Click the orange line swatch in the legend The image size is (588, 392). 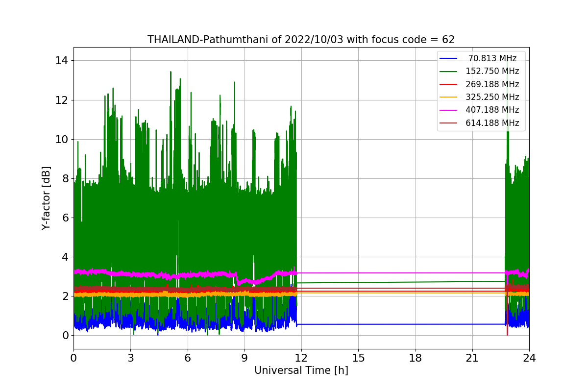(x=449, y=98)
